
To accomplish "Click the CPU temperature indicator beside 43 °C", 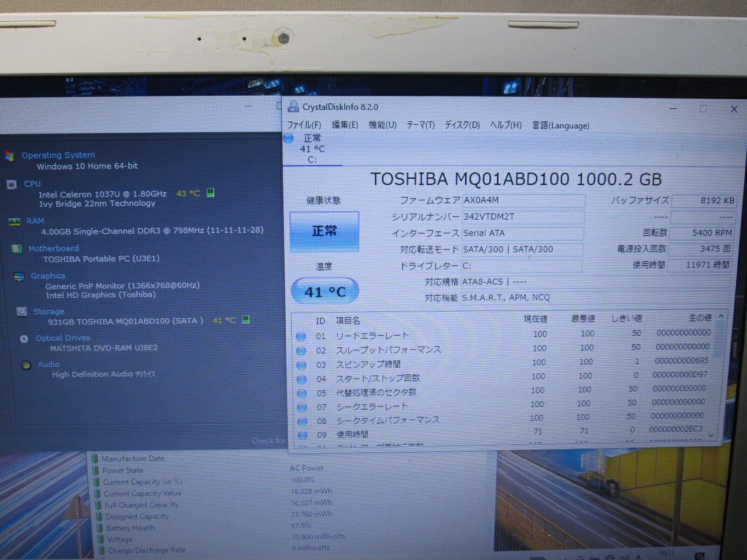I will (211, 193).
